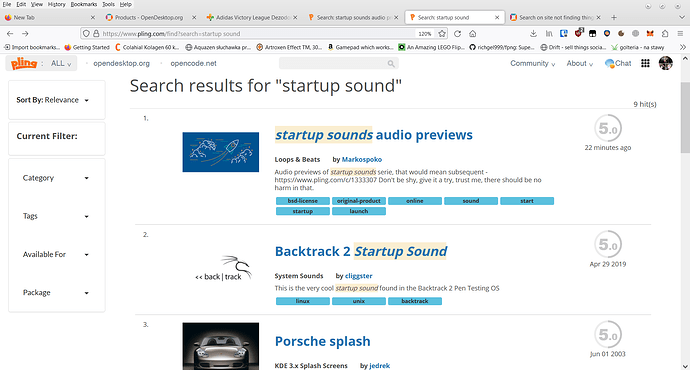Open the downloads icon in toolbar
Screen dimensions: 690x370
click(x=533, y=33)
